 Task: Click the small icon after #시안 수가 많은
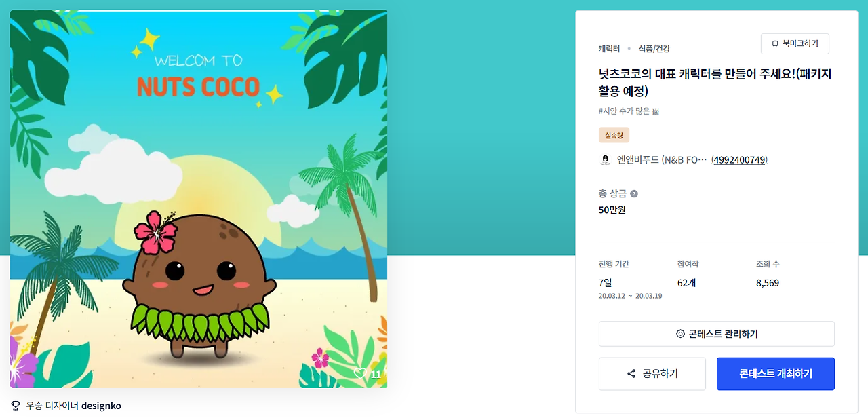click(x=656, y=111)
